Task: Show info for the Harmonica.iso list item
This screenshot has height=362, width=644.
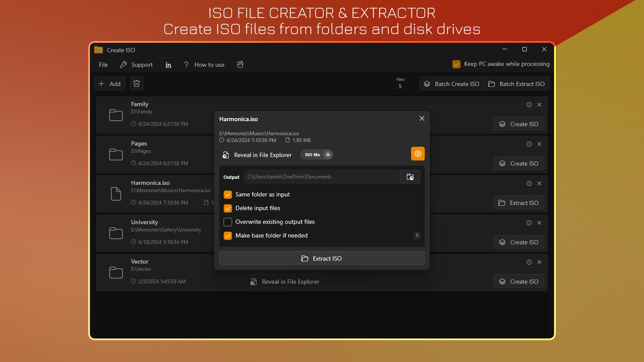Action: tap(529, 184)
